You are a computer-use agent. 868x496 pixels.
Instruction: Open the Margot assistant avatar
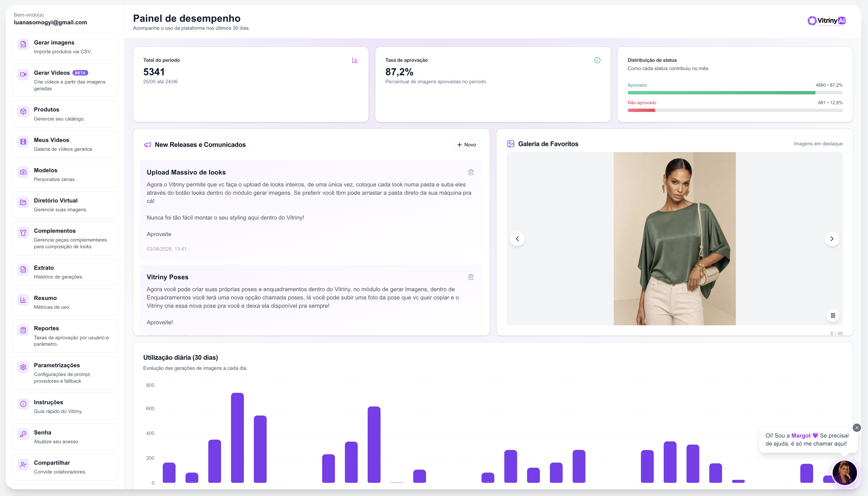click(x=844, y=472)
